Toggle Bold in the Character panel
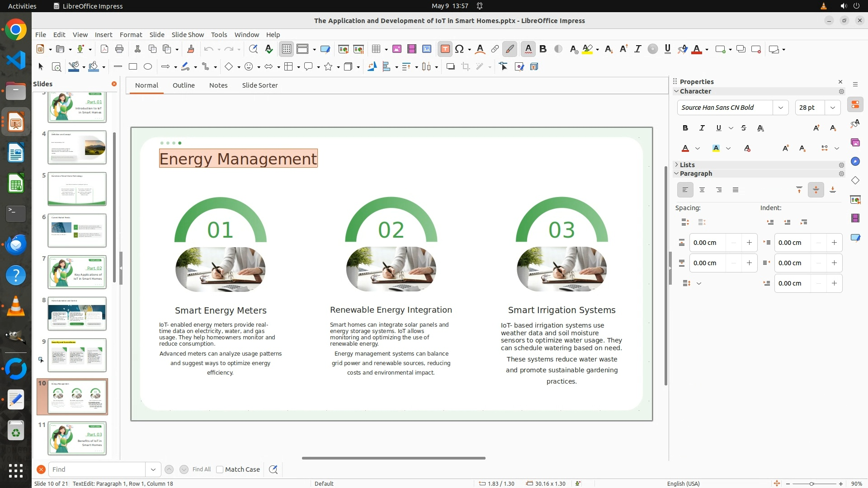868x488 pixels. click(x=685, y=128)
